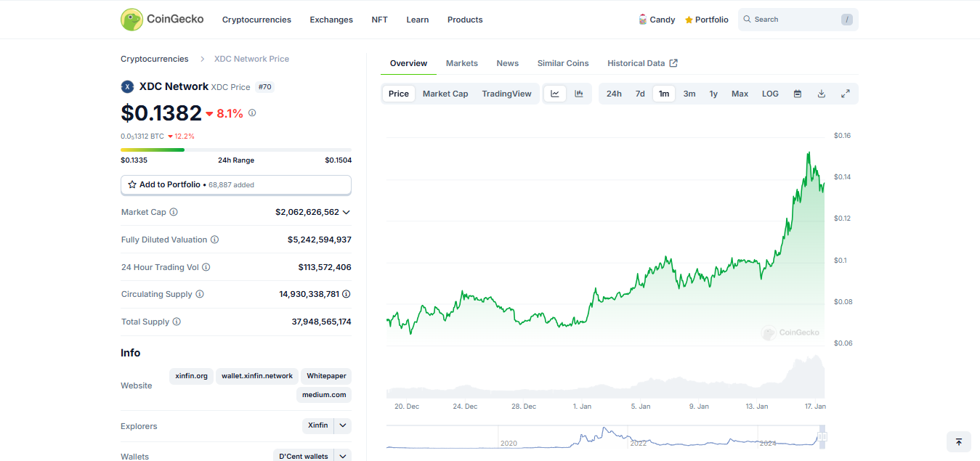Open the Cryptocurrencies nav menu
Screen dimensions: 980x461
(x=256, y=20)
